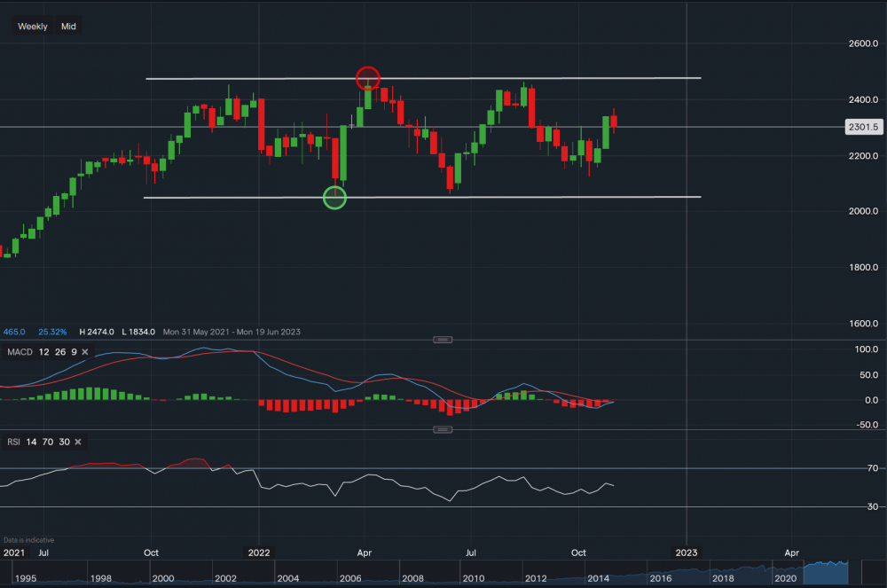This screenshot has height=588, width=887.
Task: Click the resize handle above the RSI panel
Action: [443, 428]
